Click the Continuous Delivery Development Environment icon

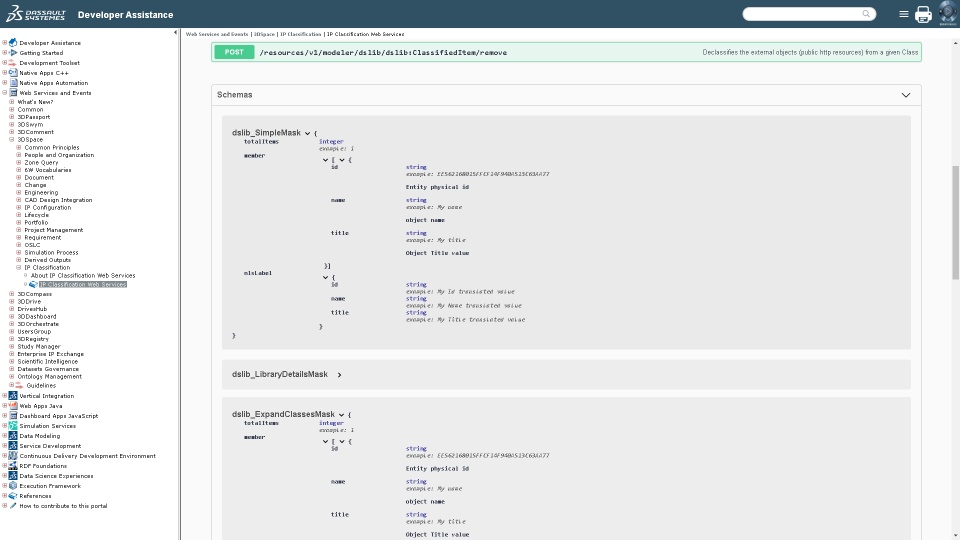(x=13, y=456)
